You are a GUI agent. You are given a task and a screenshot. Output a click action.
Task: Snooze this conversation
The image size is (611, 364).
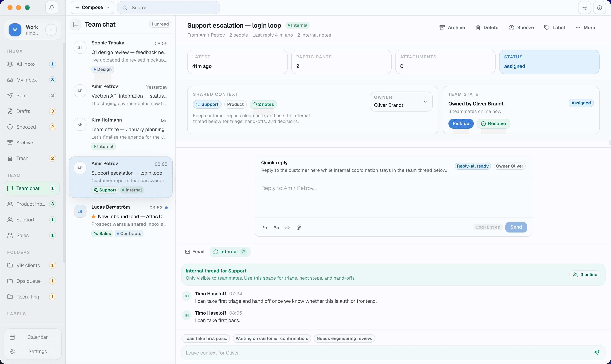coord(521,27)
